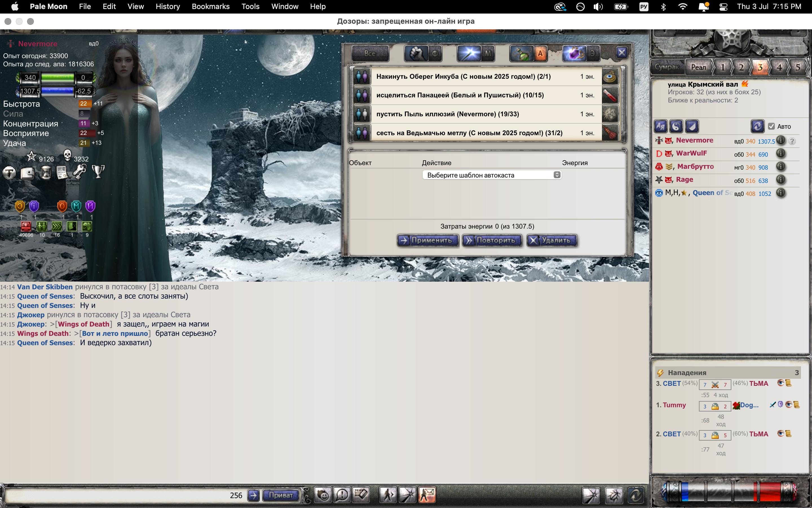Refresh the player list with the arrows button
The width and height of the screenshot is (812, 508).
757,126
